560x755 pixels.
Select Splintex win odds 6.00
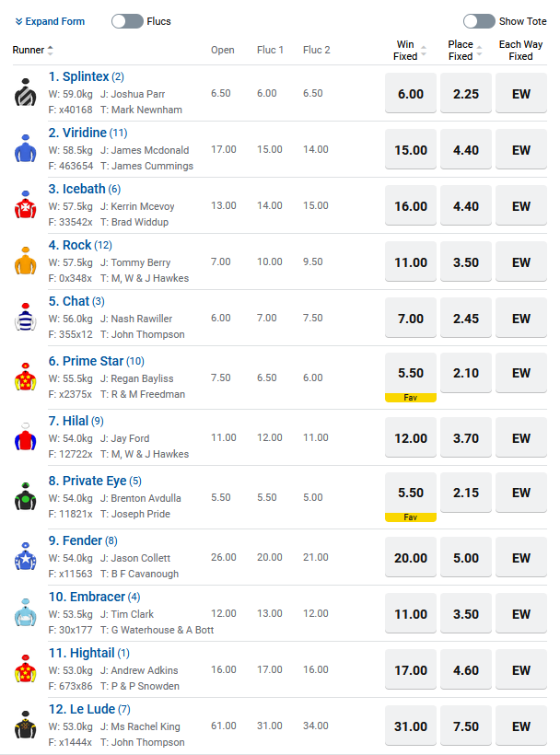click(x=411, y=94)
